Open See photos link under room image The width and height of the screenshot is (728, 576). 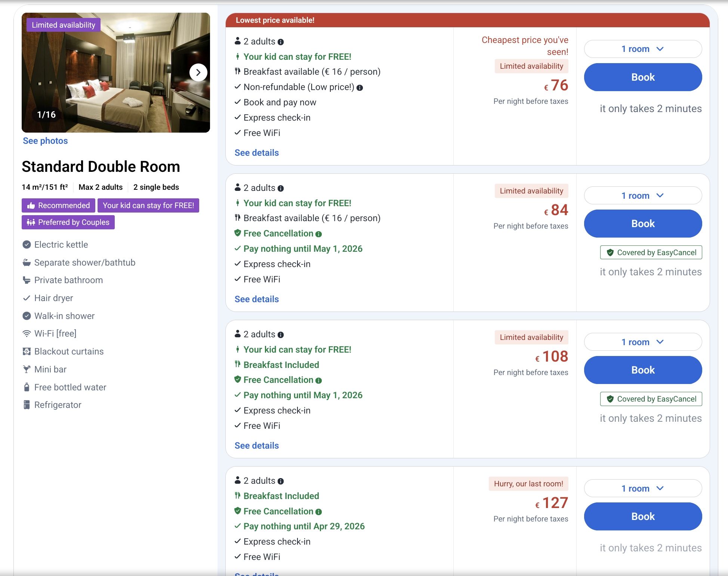[x=45, y=141]
